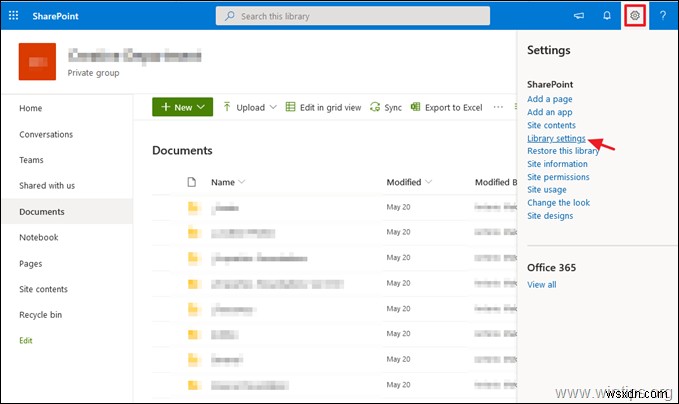Open the Modified column sort dropdown
The width and height of the screenshot is (679, 404).
point(428,182)
